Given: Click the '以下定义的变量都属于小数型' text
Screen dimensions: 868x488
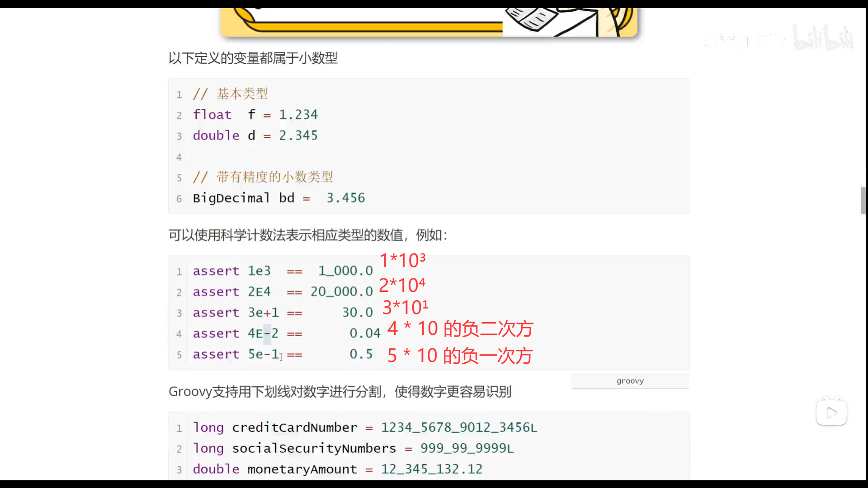Looking at the screenshot, I should click(253, 58).
